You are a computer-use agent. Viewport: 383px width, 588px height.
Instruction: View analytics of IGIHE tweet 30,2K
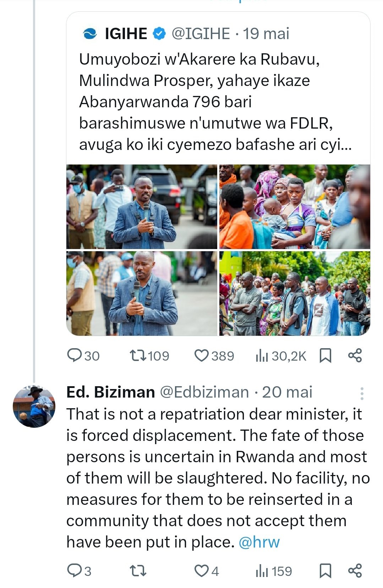262,356
